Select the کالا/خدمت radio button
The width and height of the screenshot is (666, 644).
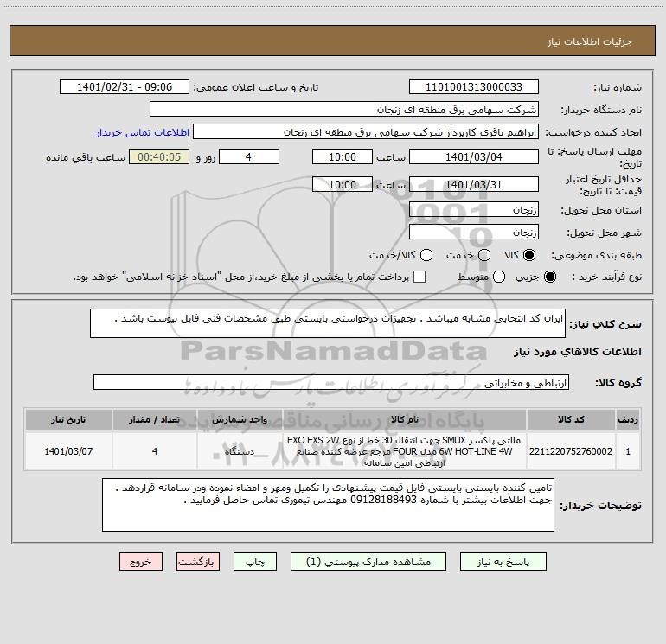(426, 255)
